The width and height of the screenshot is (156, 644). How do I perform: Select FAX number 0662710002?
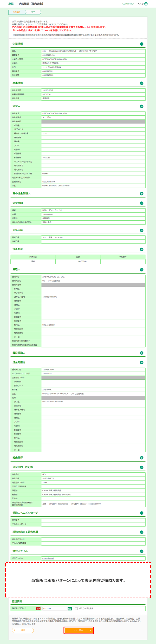(x=48, y=75)
